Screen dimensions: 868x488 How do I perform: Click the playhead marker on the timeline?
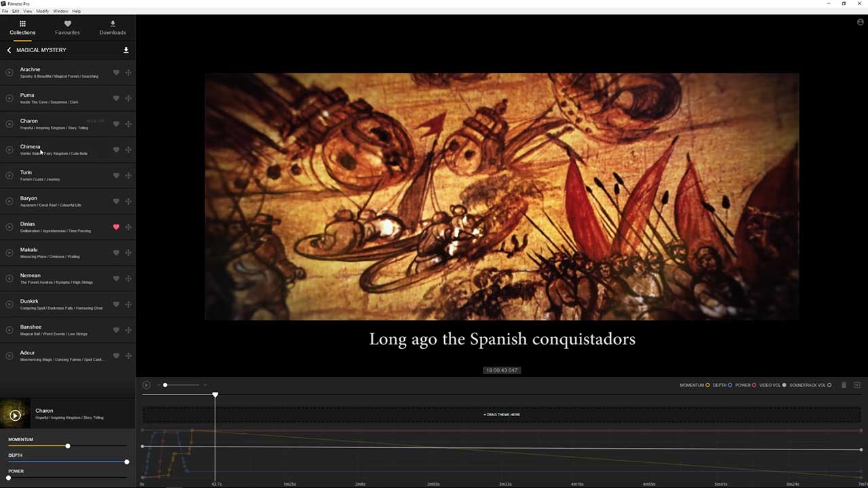pos(215,394)
